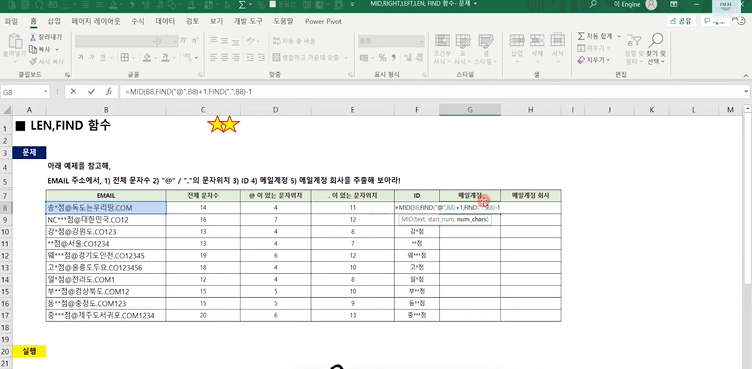Toggle italic formatting

click(92, 58)
